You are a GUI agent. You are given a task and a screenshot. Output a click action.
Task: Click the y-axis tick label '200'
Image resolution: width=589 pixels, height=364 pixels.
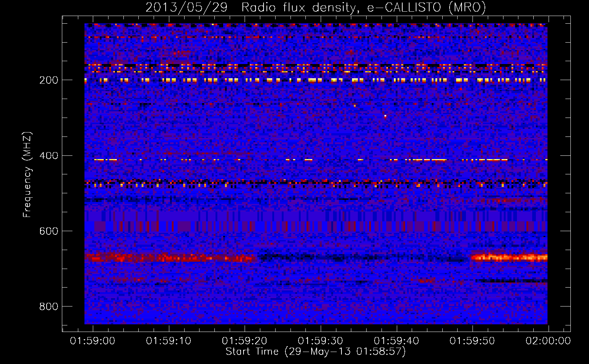click(x=49, y=80)
